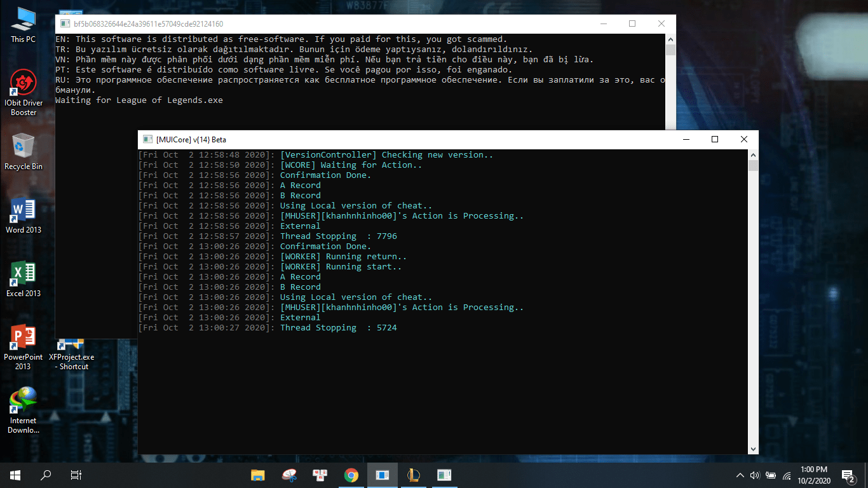Click bf5b0683 window scrollbar thumb
This screenshot has height=488, width=868.
(x=670, y=50)
